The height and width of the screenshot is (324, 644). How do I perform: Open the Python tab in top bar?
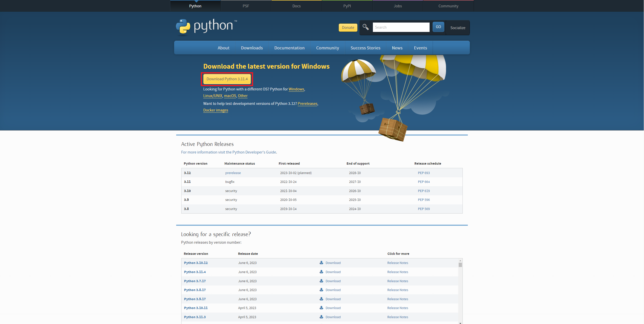(195, 6)
